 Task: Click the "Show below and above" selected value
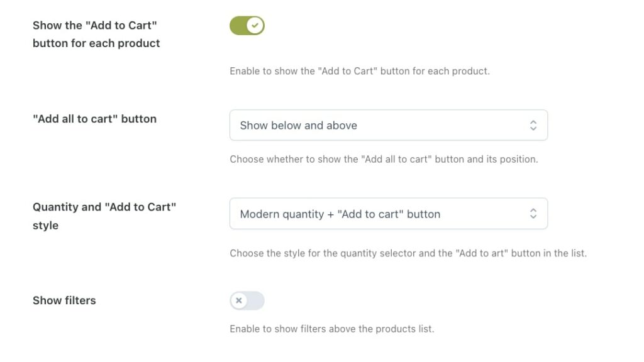298,125
